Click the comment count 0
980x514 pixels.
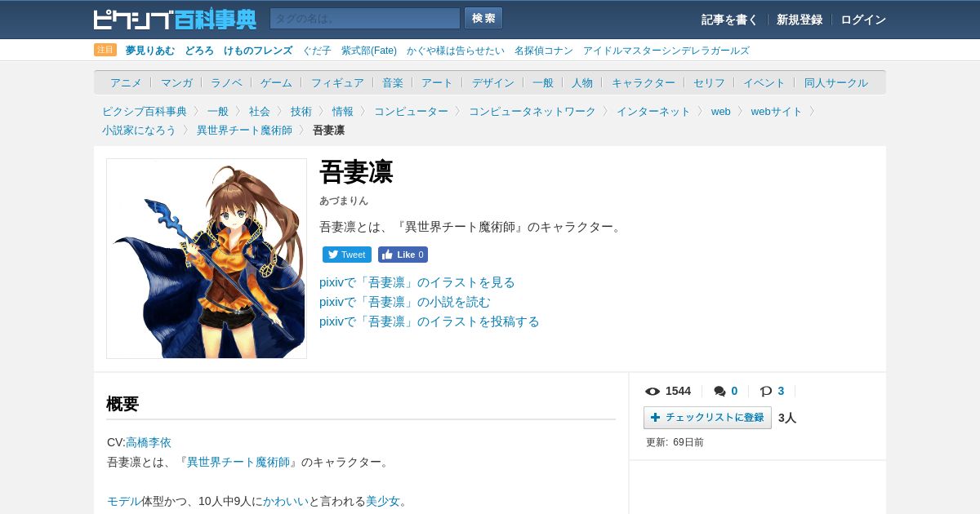click(x=734, y=392)
